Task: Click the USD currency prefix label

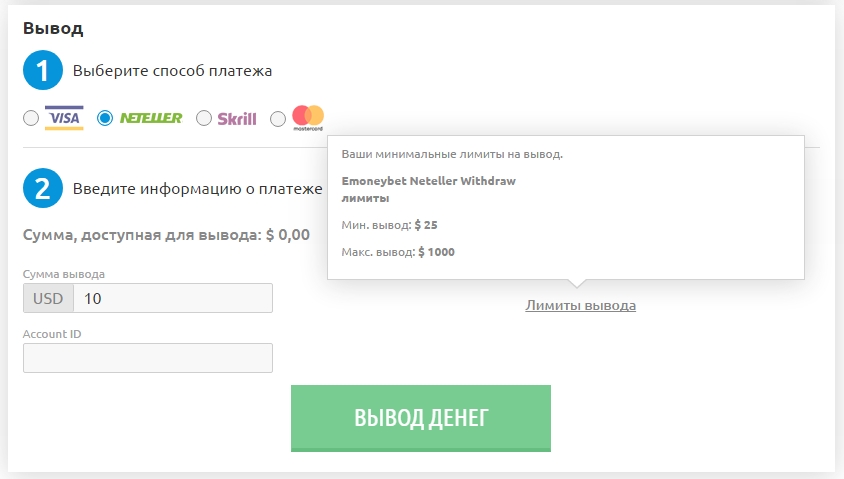Action: 48,298
